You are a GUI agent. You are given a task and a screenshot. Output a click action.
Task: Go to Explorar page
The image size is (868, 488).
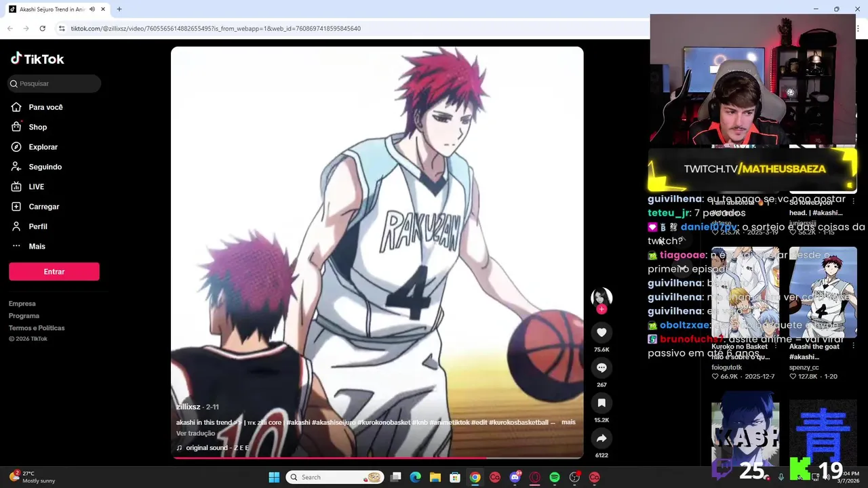click(35, 147)
